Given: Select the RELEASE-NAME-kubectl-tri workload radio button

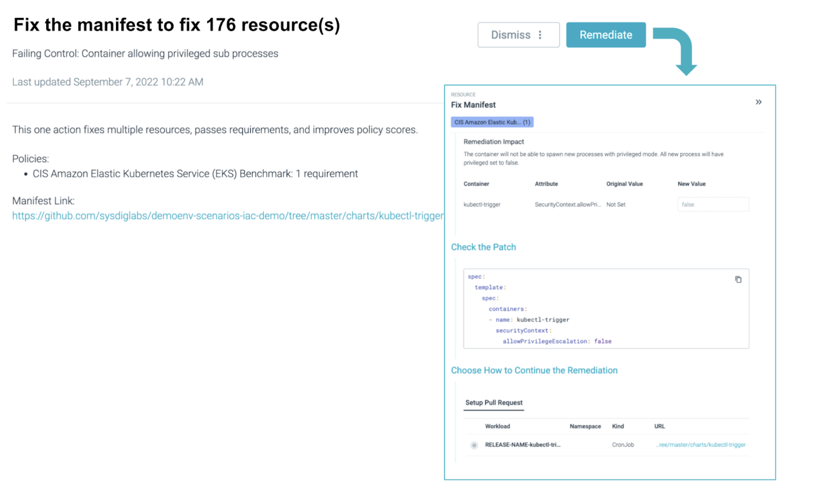Looking at the screenshot, I should tap(474, 445).
